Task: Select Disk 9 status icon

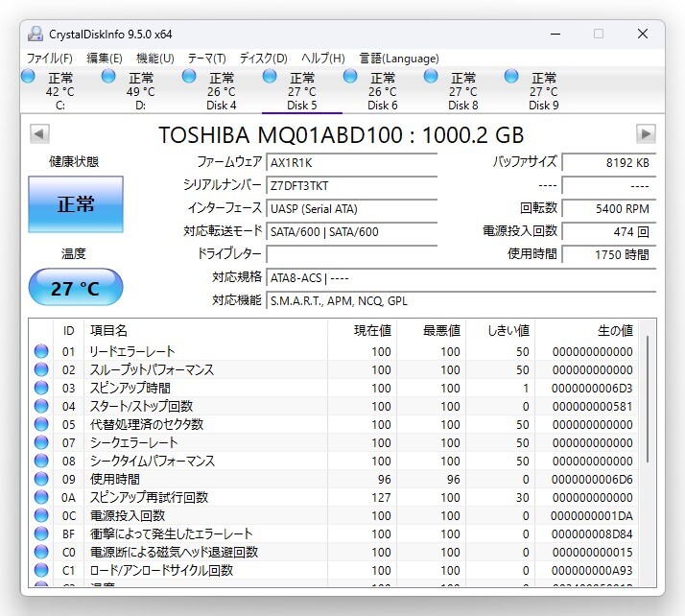Action: coord(511,76)
